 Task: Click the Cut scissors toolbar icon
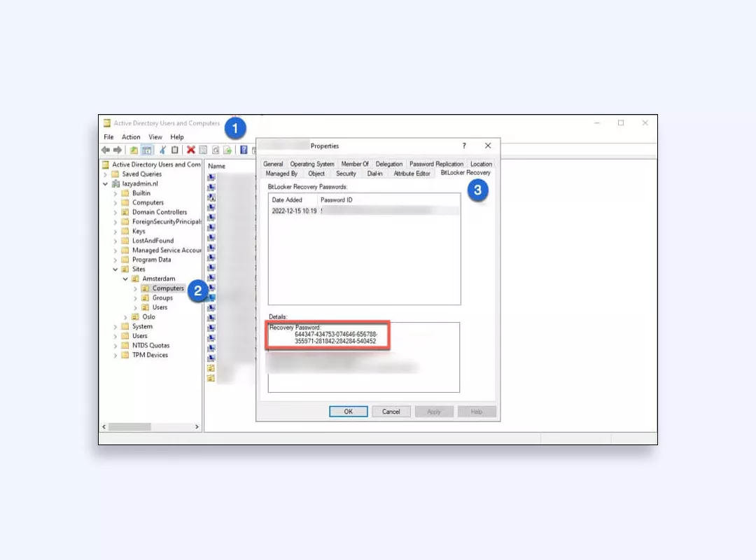click(163, 150)
